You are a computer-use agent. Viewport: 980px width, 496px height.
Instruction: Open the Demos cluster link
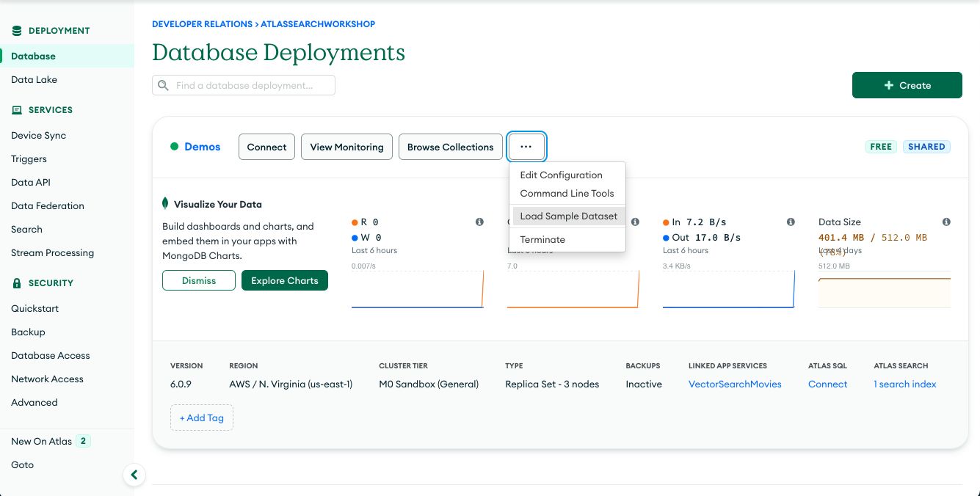coord(203,147)
